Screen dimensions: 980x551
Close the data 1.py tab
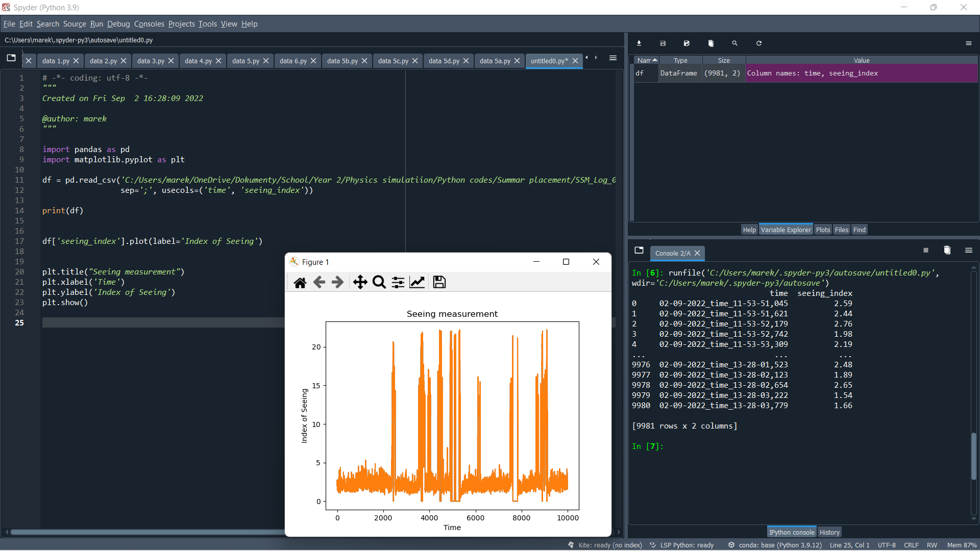pyautogui.click(x=76, y=61)
